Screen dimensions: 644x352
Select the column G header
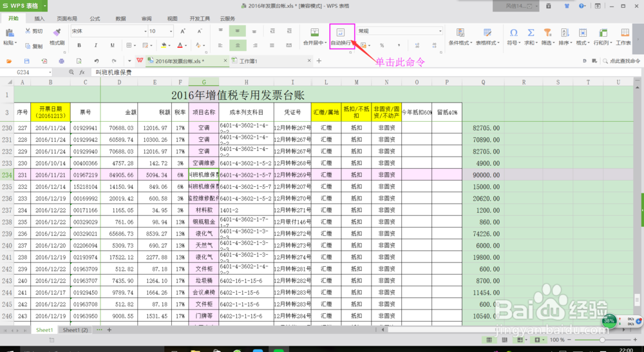pyautogui.click(x=204, y=82)
